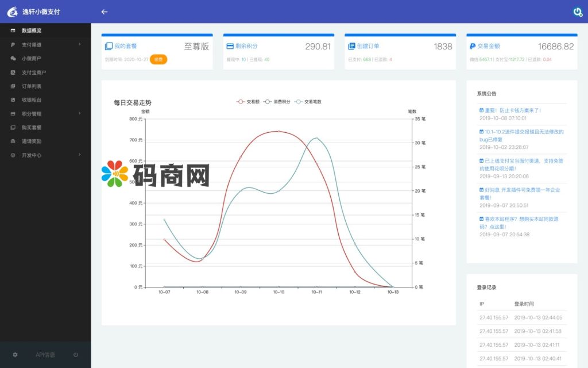The image size is (588, 368).
Task: Click the 支付渠道 P icon in sidebar
Action: (13, 45)
